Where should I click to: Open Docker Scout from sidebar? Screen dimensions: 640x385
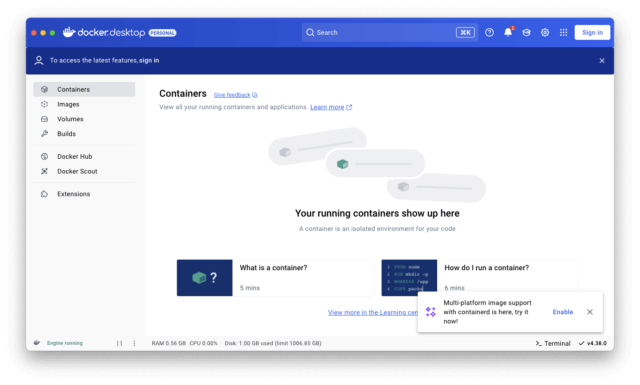[x=84, y=171]
